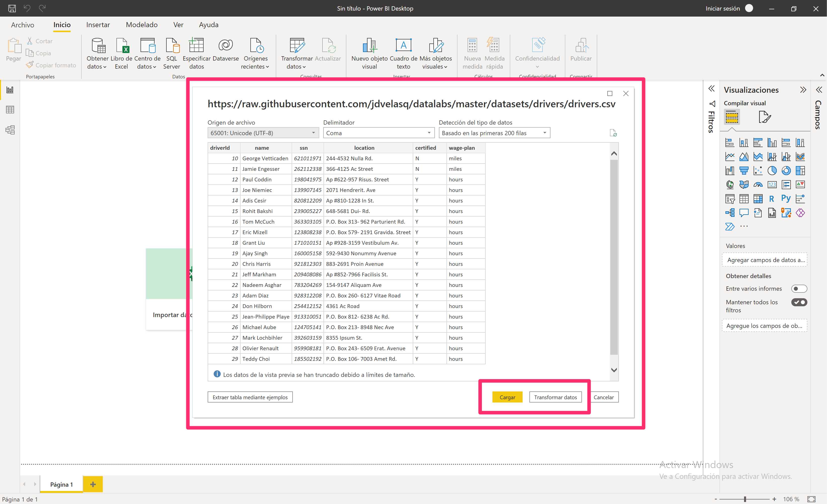Image resolution: width=827 pixels, height=504 pixels.
Task: Open Dataverse connector
Action: (x=225, y=50)
